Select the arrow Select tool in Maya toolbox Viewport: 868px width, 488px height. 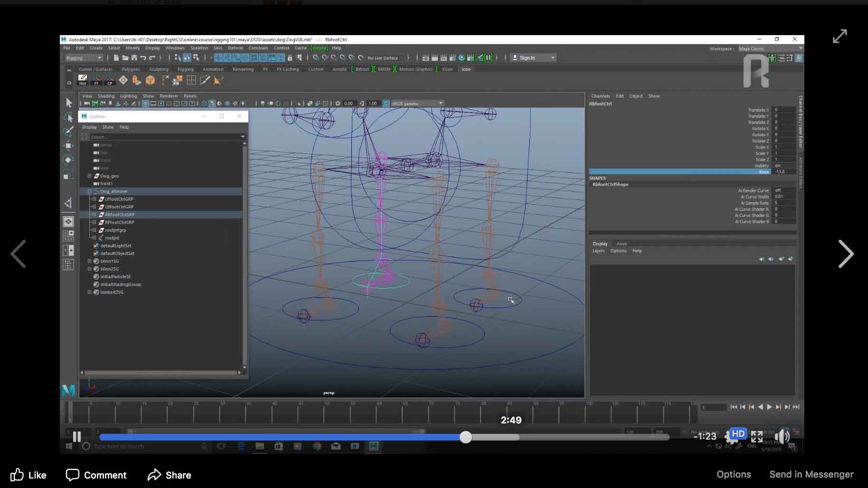[x=69, y=103]
